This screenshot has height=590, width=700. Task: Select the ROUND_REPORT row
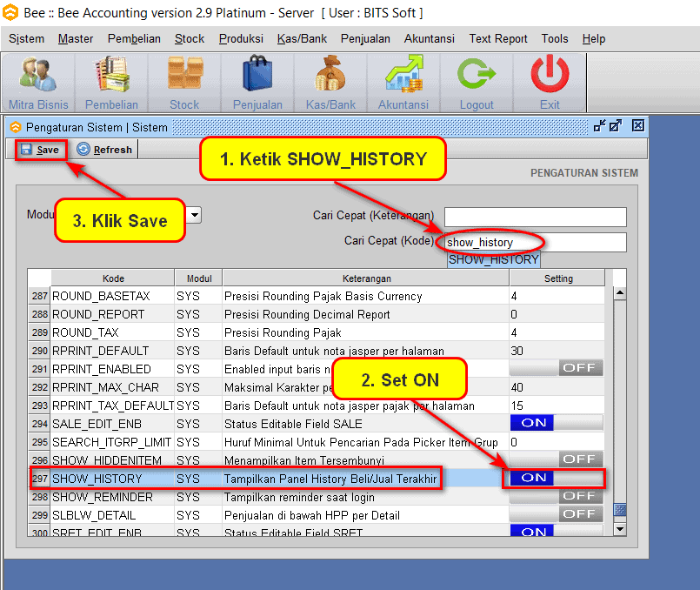tap(317, 314)
